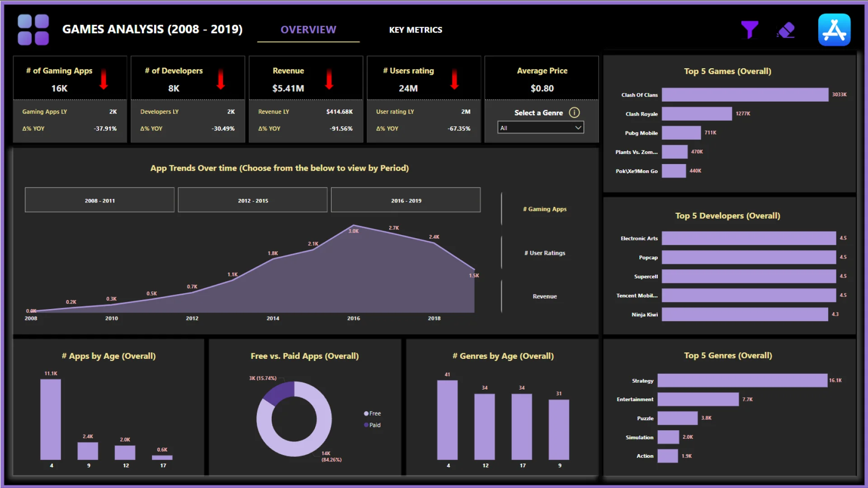Click red down arrow on Developers card
The image size is (868, 488).
pyautogui.click(x=221, y=79)
